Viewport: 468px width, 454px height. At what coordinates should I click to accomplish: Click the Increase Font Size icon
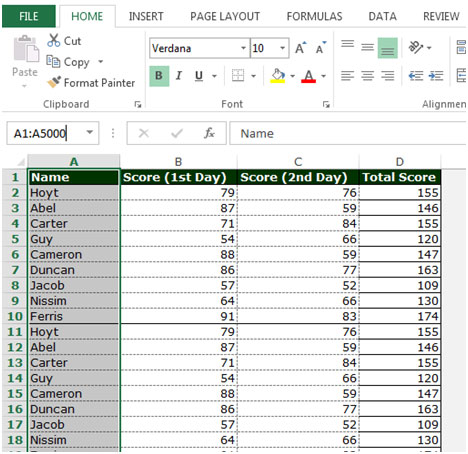[x=300, y=48]
